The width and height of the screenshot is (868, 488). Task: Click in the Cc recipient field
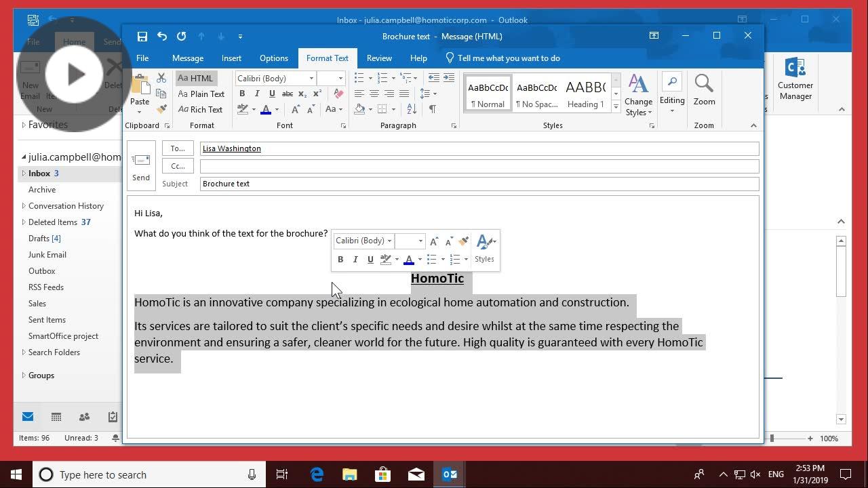click(x=479, y=166)
